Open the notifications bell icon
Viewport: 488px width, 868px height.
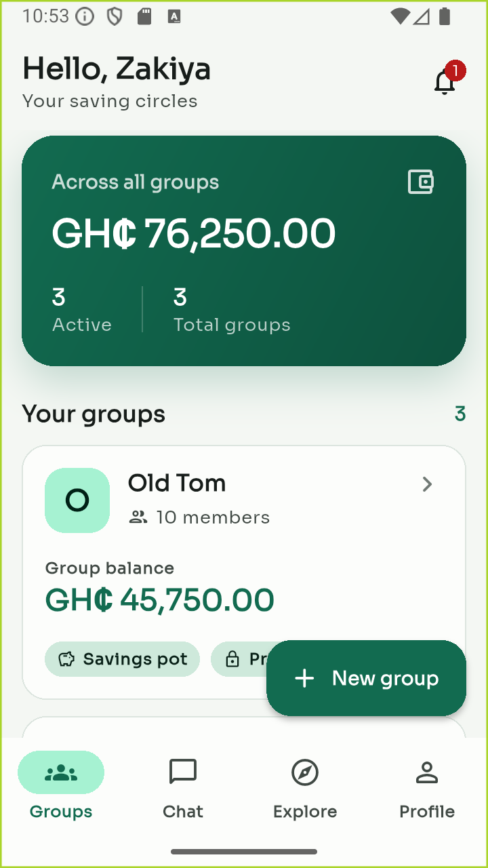445,81
